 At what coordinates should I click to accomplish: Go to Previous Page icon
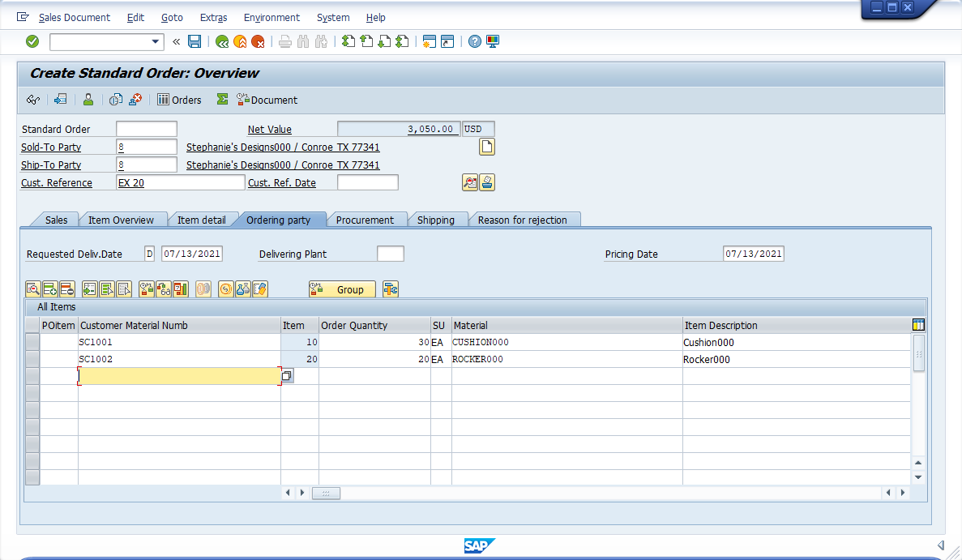click(366, 41)
